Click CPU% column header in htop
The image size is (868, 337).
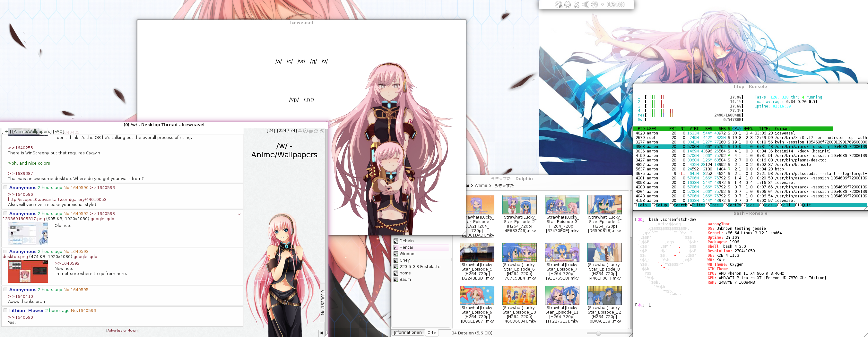[x=737, y=128]
